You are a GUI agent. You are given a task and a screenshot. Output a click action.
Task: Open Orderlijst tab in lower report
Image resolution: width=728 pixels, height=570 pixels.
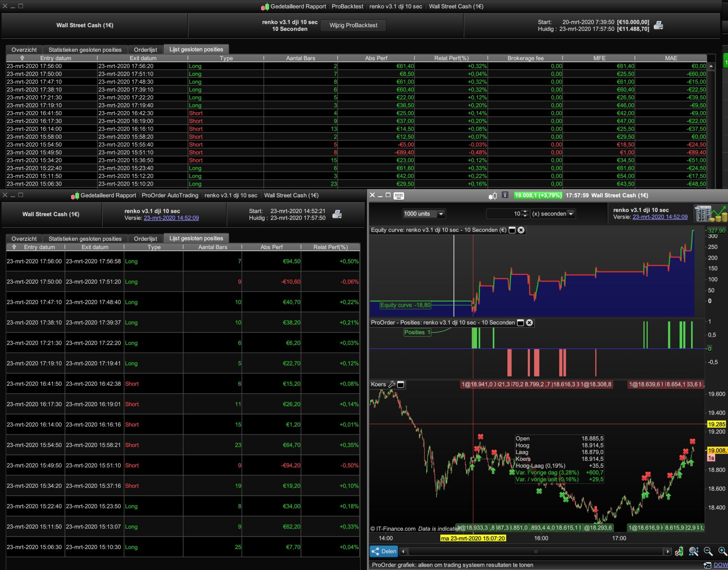pyautogui.click(x=145, y=239)
